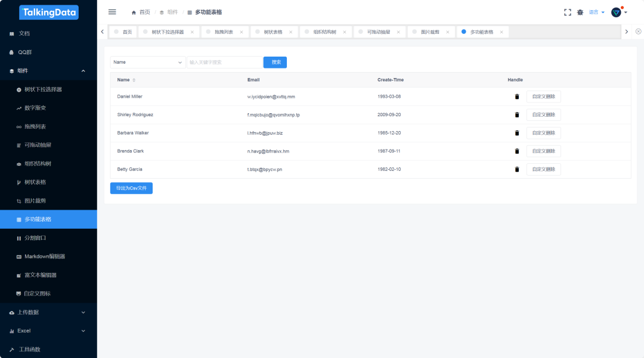Click 自定义删除 for Shirley Rodriguez
The image size is (644, 358).
(543, 115)
